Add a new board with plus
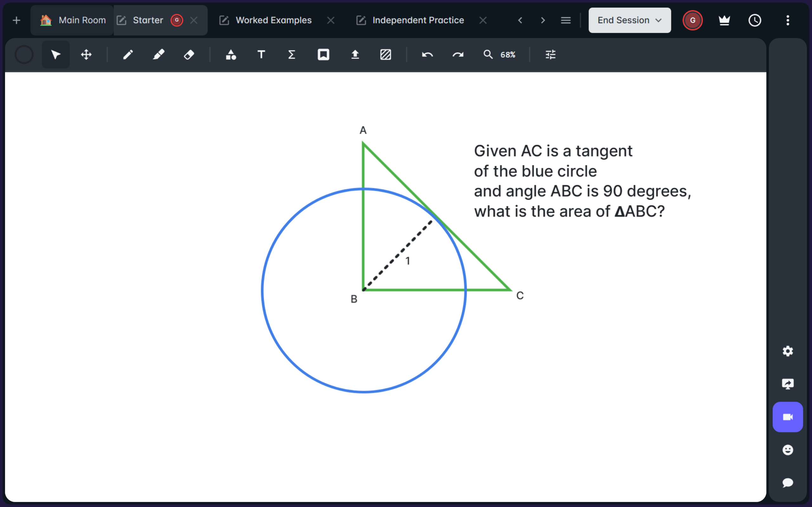Image resolution: width=812 pixels, height=507 pixels. (x=16, y=21)
